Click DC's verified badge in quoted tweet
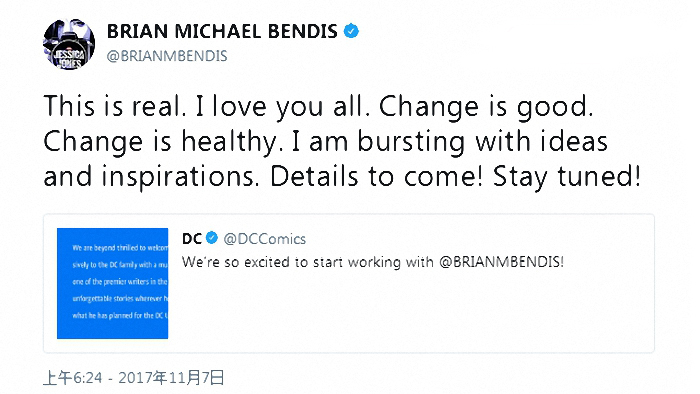 212,238
